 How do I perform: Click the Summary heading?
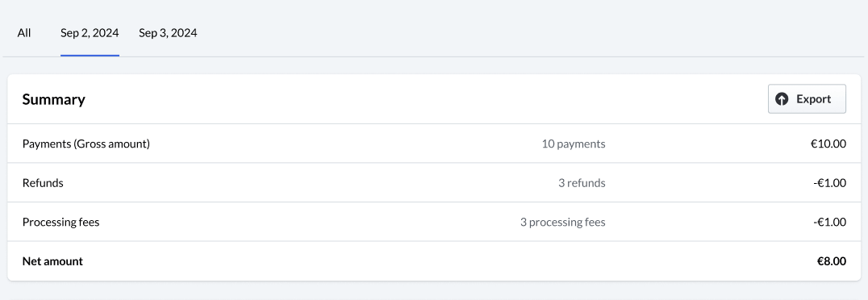54,100
